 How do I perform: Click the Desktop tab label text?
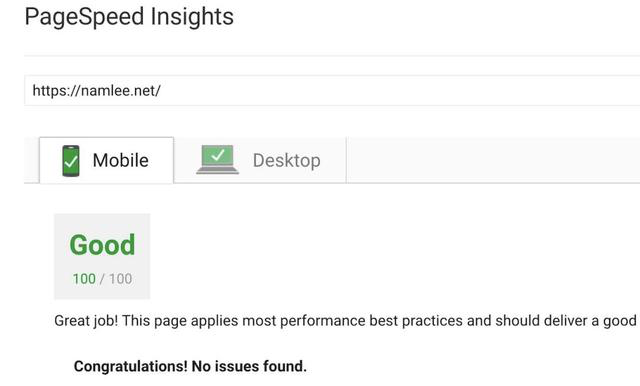287,160
